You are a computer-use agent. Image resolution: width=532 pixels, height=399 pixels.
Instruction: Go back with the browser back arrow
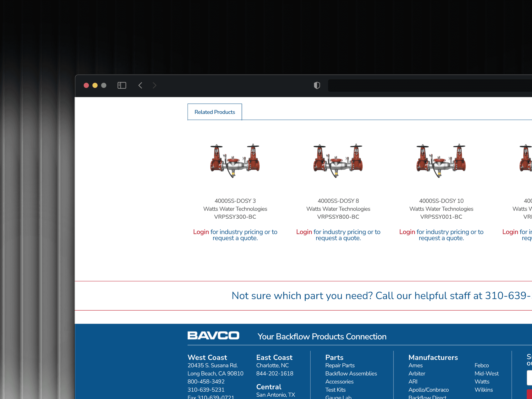coord(140,85)
